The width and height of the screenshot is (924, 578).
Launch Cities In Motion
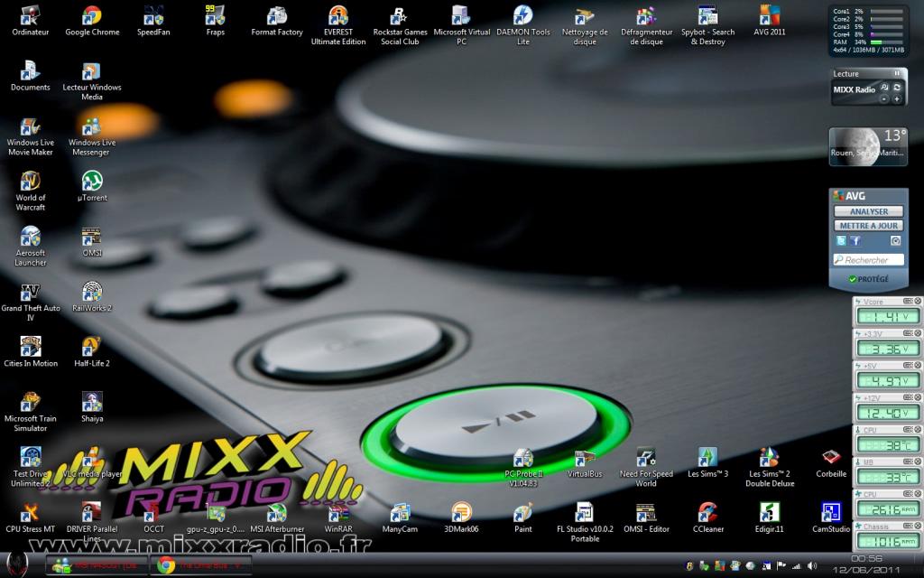tap(30, 352)
